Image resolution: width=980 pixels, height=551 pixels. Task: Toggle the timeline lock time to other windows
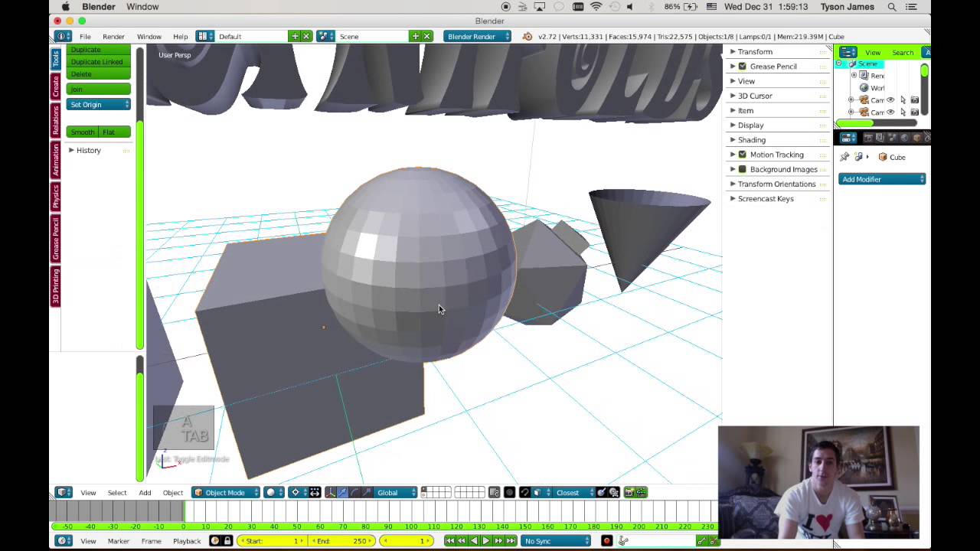[x=227, y=541]
